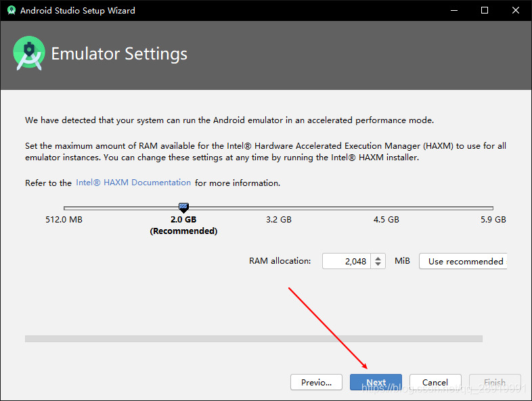
Task: Click the Next button
Action: [376, 382]
